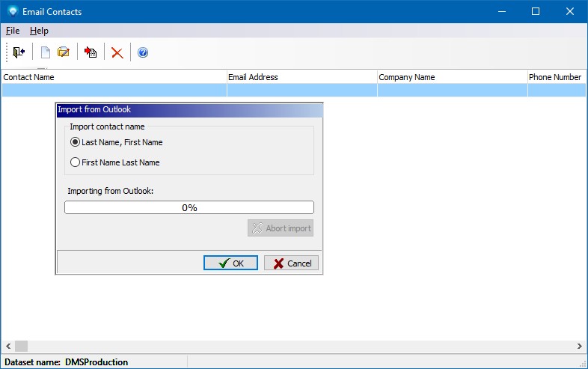This screenshot has height=369, width=588.
Task: Open the Help menu
Action: tap(39, 31)
